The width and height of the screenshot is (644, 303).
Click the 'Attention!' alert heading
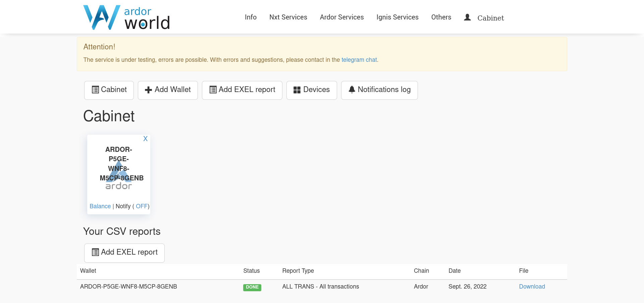point(99,47)
